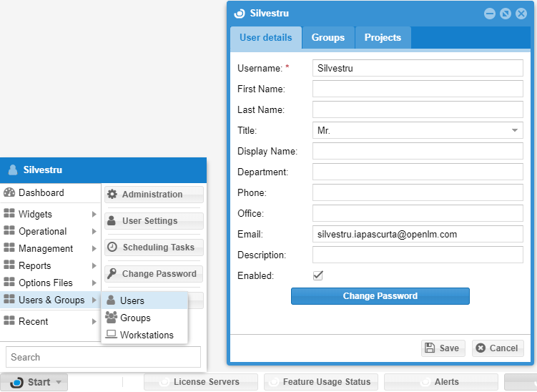The width and height of the screenshot is (537, 392).
Task: Select Users in the submenu
Action: pyautogui.click(x=132, y=300)
